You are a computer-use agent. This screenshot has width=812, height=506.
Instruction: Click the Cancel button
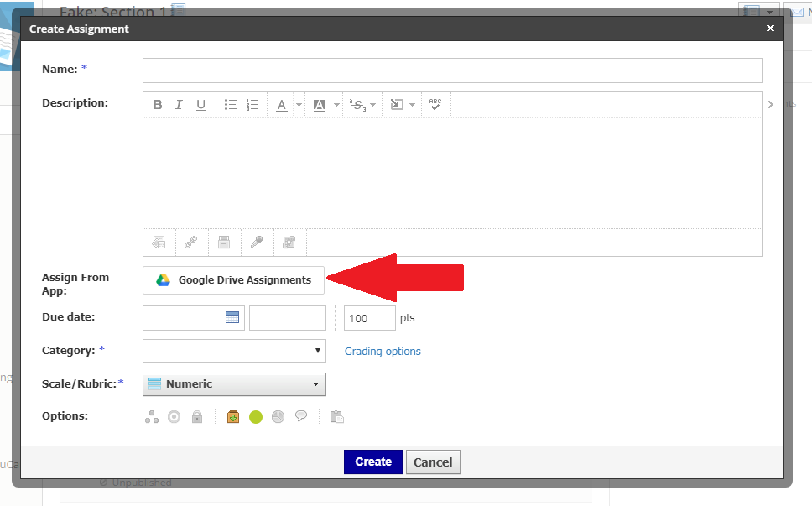coord(433,462)
